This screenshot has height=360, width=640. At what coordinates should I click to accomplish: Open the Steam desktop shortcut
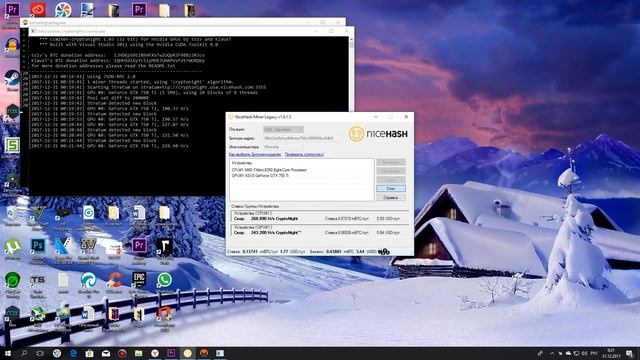coord(12,78)
